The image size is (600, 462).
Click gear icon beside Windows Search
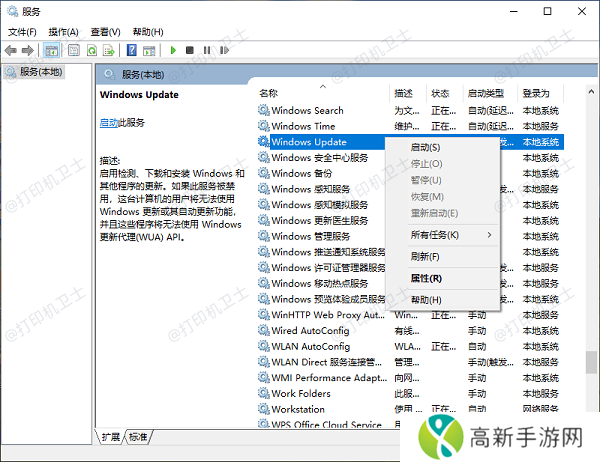coord(263,110)
